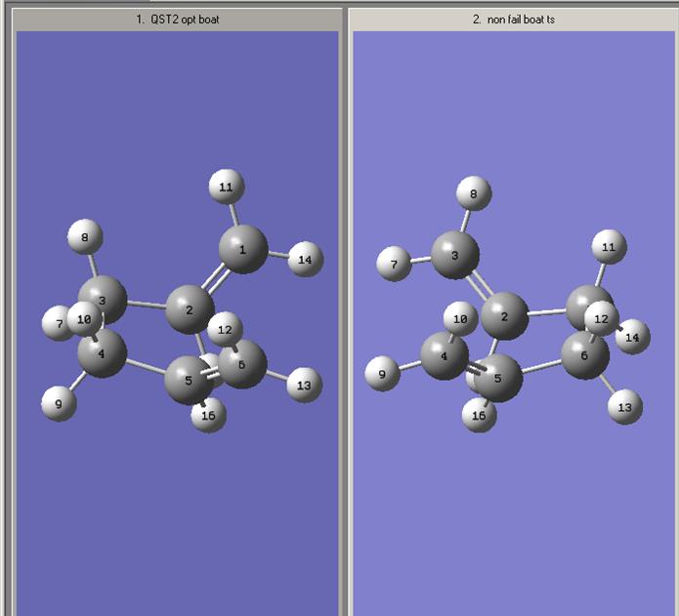Select the "1. QST2 opt boat" title bar
Viewport: 679px width, 616px height.
tap(177, 20)
